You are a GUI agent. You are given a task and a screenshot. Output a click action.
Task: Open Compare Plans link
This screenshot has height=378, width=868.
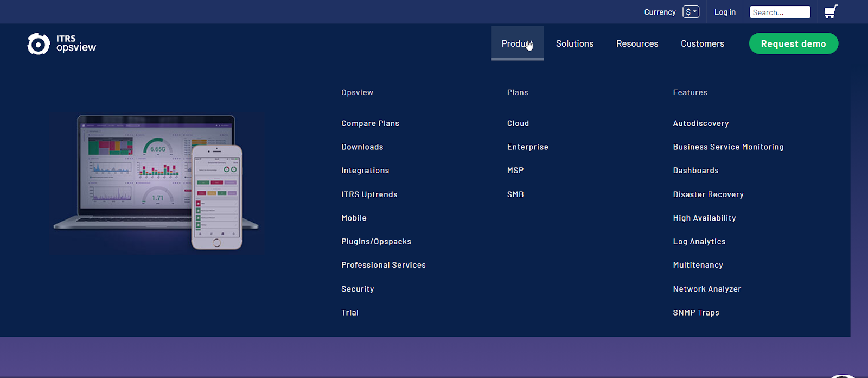pos(371,123)
